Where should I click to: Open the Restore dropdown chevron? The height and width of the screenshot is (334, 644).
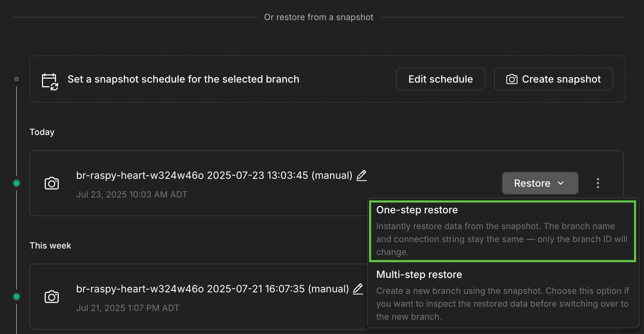(561, 184)
